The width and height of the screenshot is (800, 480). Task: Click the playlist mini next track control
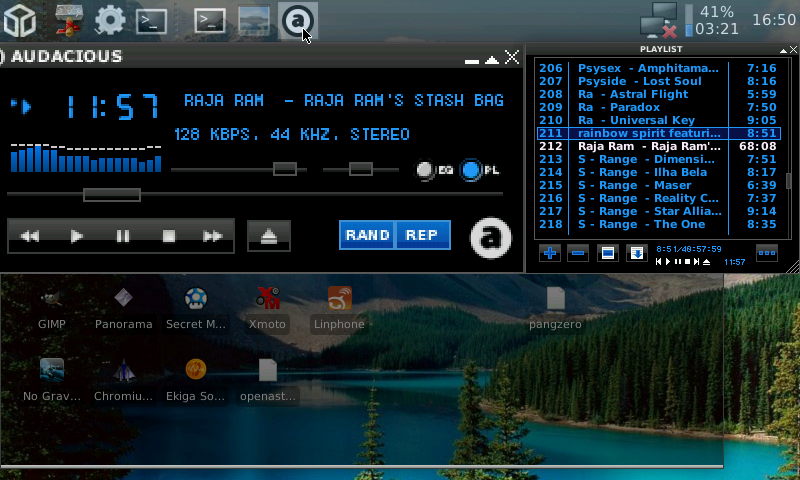pos(696,262)
